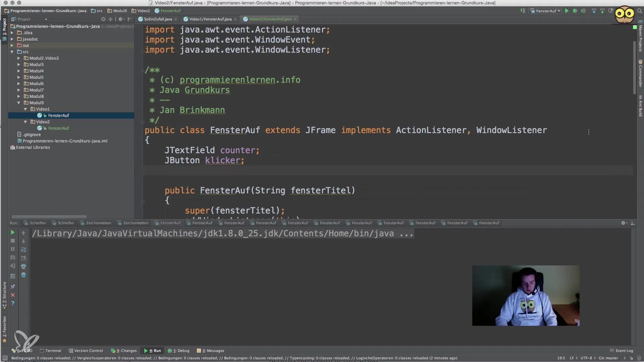The width and height of the screenshot is (644, 362).
Task: Open the FensterAuf run configuration dropdown
Action: (x=545, y=11)
